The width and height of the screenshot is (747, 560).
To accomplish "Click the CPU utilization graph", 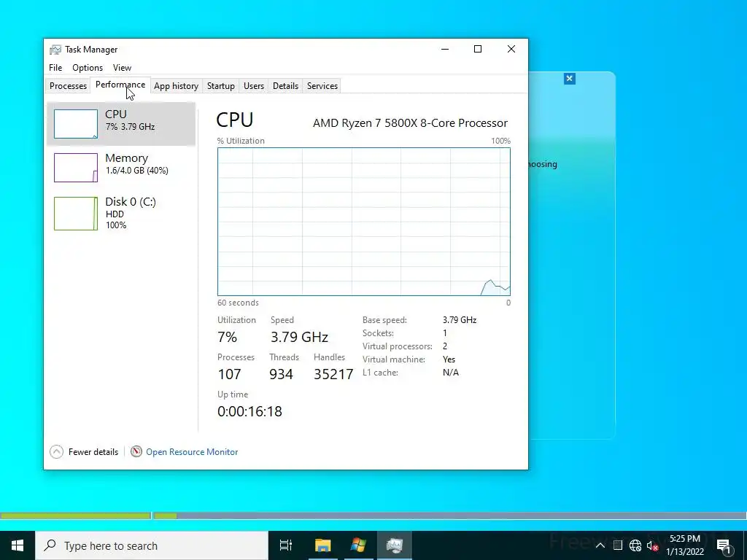I will click(363, 222).
